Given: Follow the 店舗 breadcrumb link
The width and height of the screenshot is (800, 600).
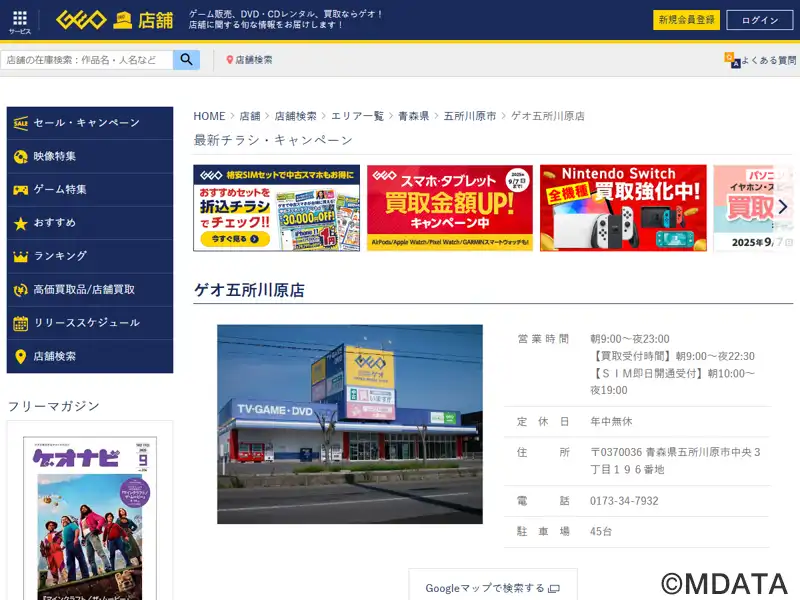Looking at the screenshot, I should point(250,116).
